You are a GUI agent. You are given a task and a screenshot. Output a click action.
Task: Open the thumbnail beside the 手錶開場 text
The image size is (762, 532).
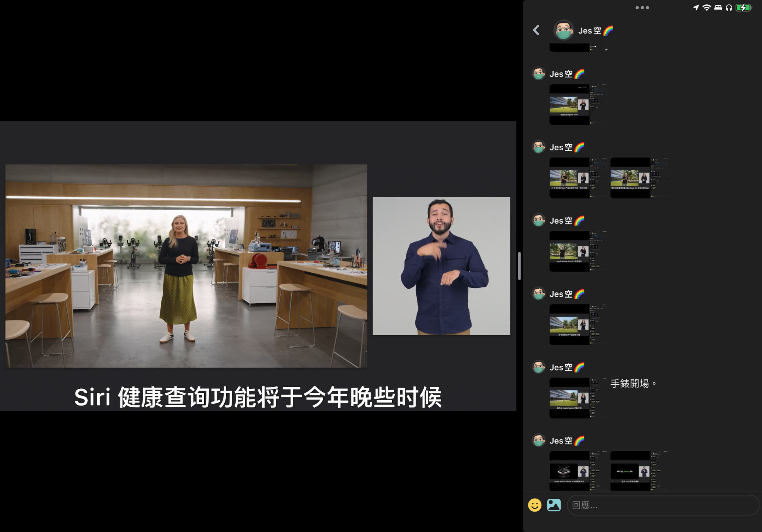(579, 398)
